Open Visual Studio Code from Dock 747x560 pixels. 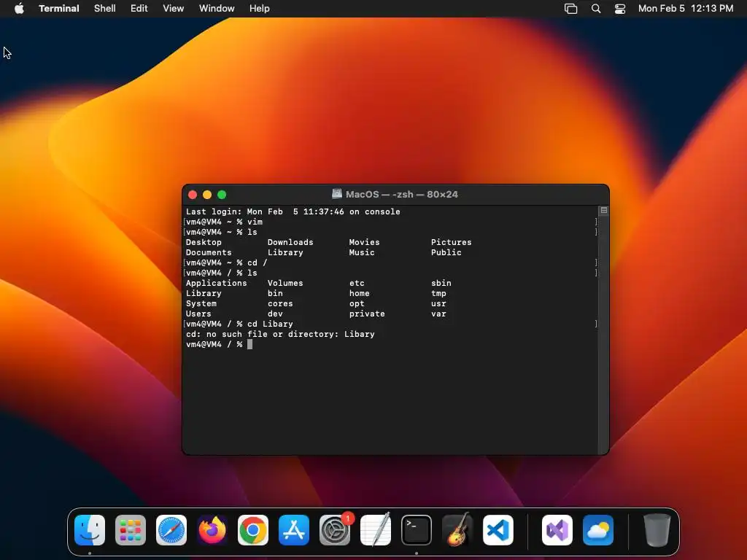498,530
